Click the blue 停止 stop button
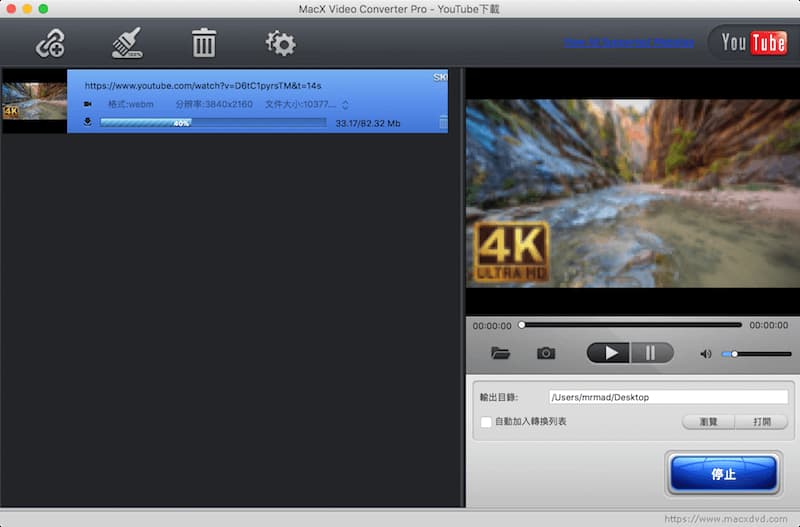800x527 pixels. point(723,474)
